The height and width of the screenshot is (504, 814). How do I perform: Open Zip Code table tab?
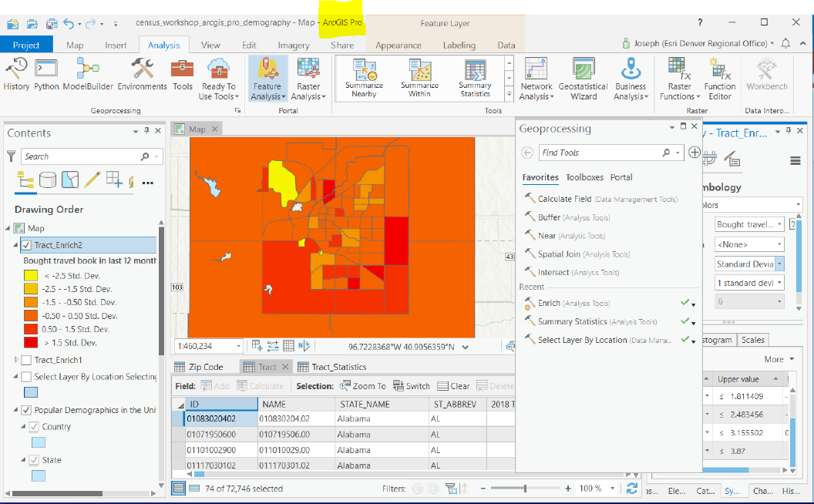click(200, 367)
